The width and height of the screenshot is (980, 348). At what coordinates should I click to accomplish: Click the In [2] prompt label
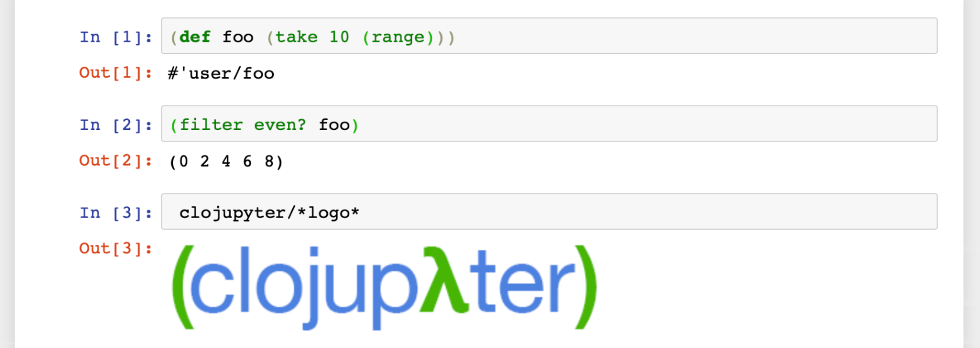(x=116, y=125)
